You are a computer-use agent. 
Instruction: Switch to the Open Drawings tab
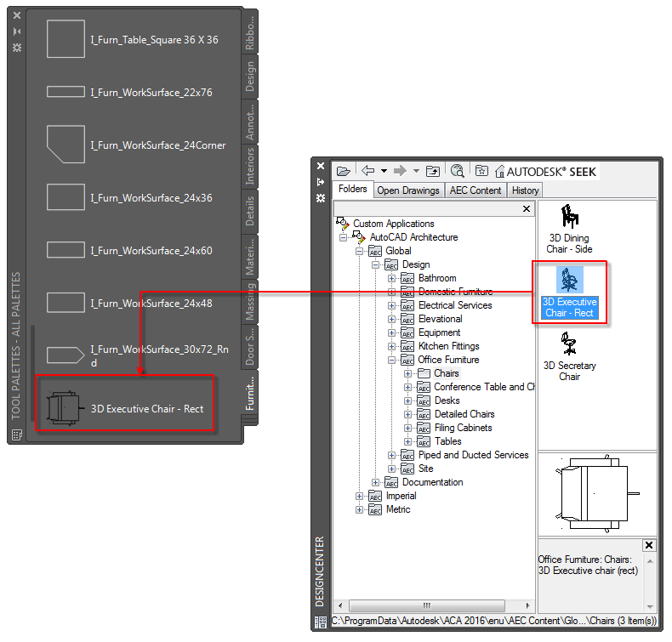pyautogui.click(x=408, y=190)
